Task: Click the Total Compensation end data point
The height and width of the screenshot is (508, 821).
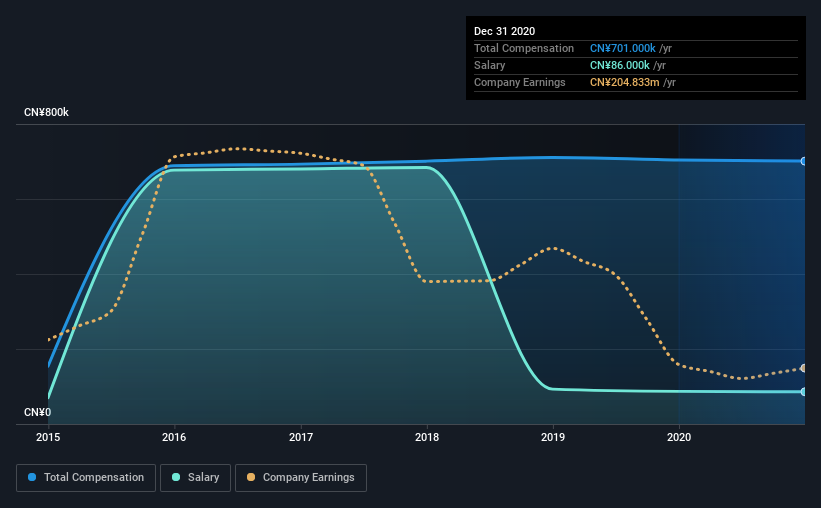Action: 803,161
